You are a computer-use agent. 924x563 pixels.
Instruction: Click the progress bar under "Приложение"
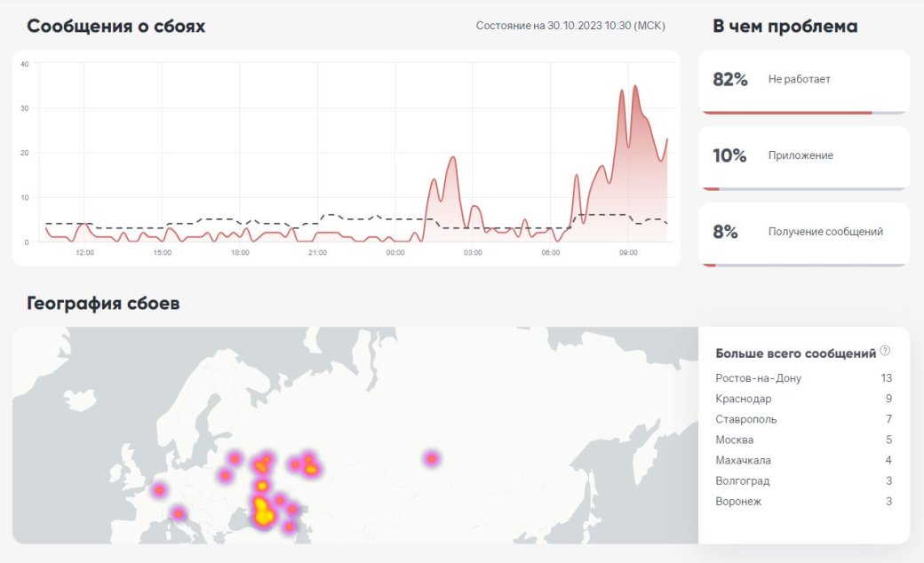click(804, 189)
